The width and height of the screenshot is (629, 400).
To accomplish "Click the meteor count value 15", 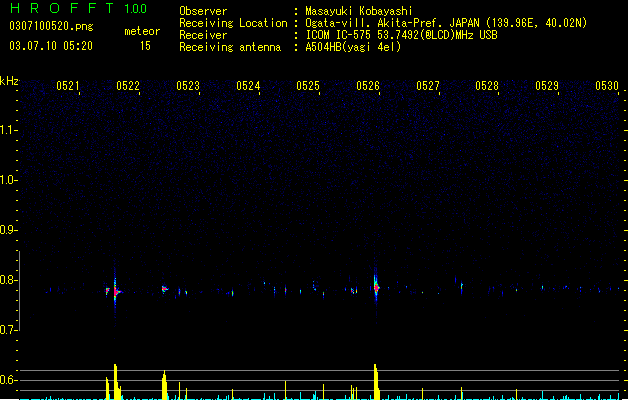I will click(x=145, y=46).
